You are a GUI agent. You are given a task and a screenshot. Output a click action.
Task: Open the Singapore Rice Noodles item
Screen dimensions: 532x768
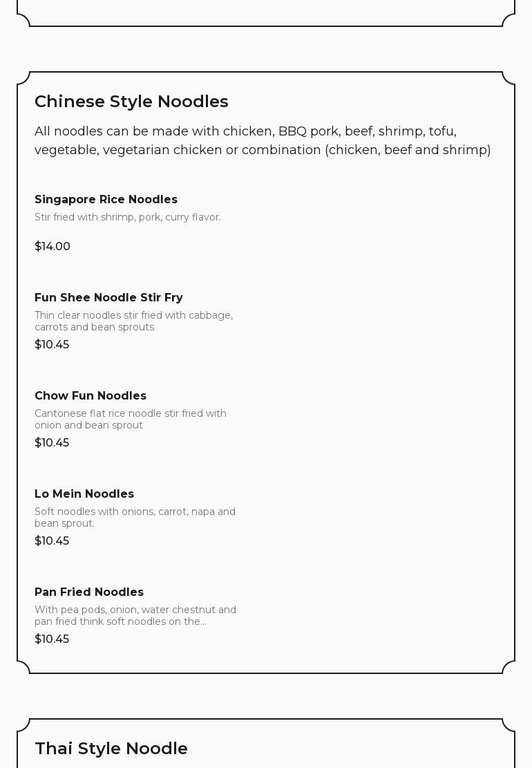pyautogui.click(x=106, y=200)
